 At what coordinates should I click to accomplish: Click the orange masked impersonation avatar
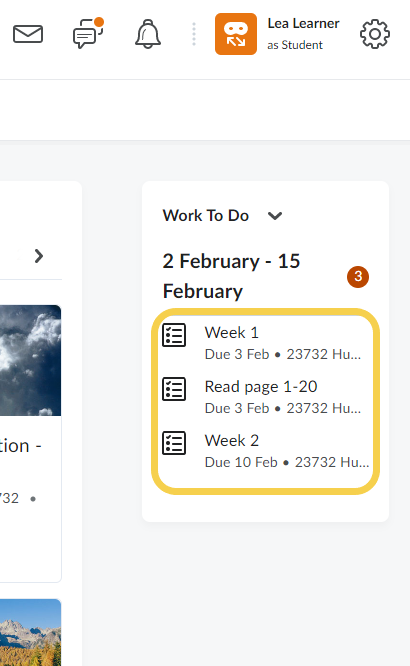click(x=236, y=34)
